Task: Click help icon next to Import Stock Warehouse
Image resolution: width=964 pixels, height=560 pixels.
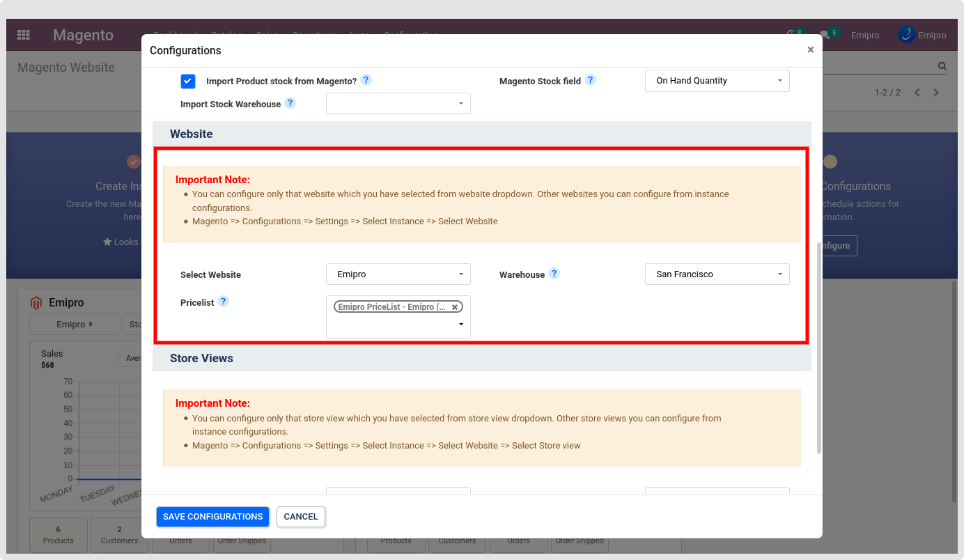Action: [290, 103]
